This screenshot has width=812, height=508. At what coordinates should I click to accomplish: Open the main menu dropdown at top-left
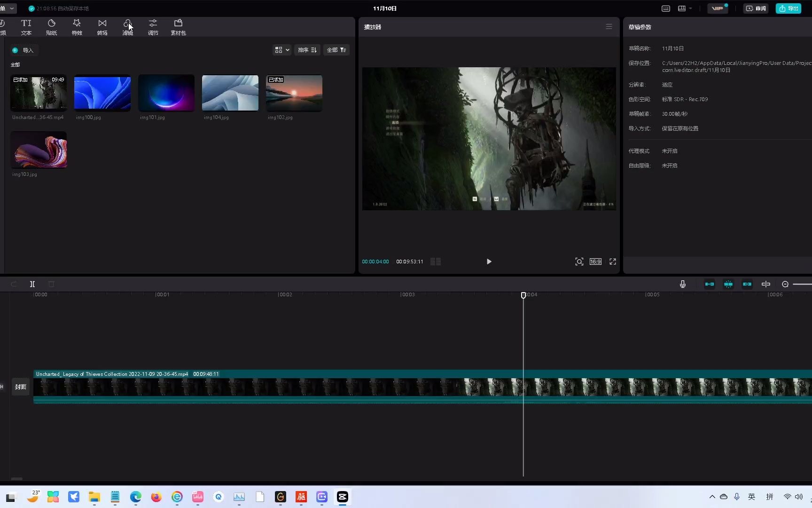(x=8, y=8)
